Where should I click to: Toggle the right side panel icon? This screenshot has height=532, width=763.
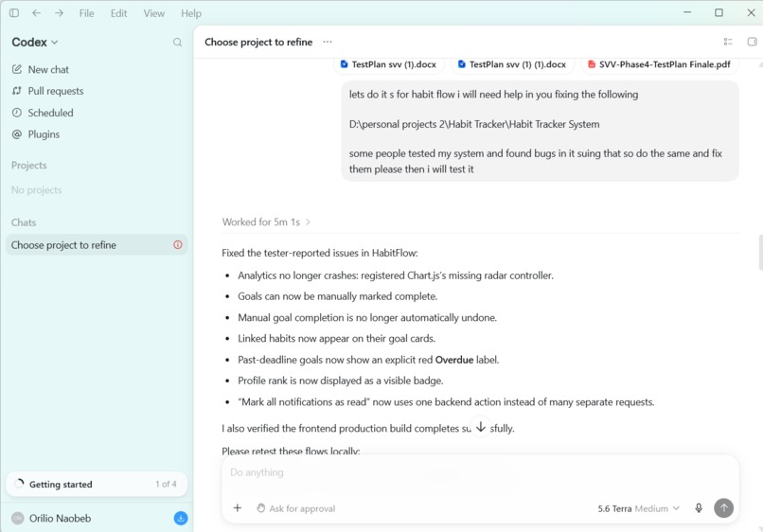pos(752,42)
